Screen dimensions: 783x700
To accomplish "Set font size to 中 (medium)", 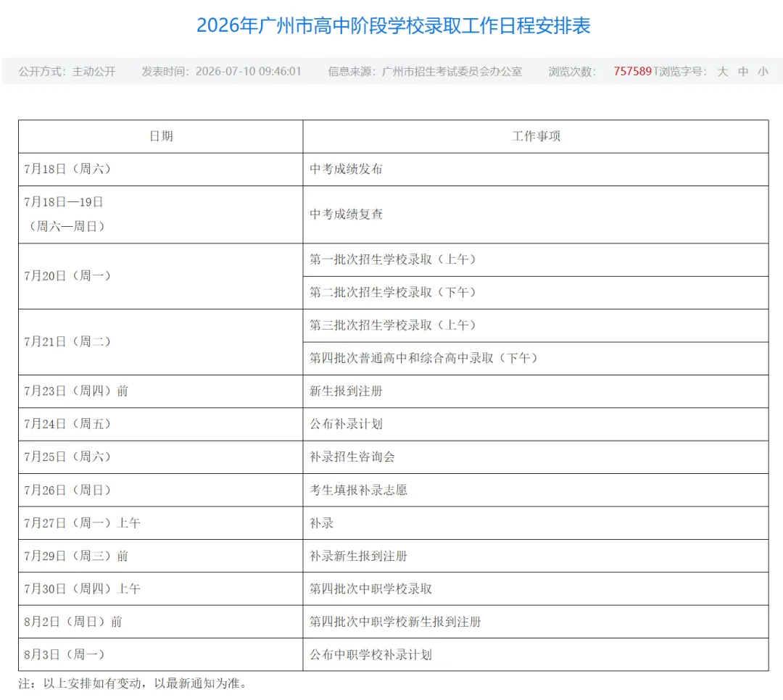I will (x=743, y=72).
